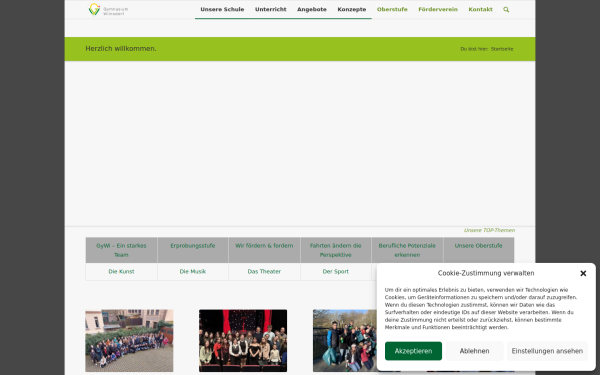Open the Unsere Schule menu
The image size is (600, 375).
222,9
